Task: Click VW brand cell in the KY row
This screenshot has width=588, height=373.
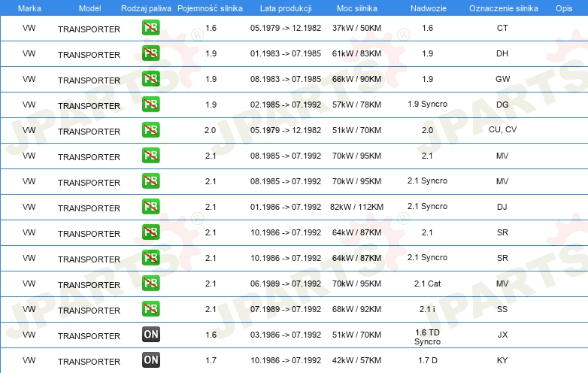Action: pos(29,360)
